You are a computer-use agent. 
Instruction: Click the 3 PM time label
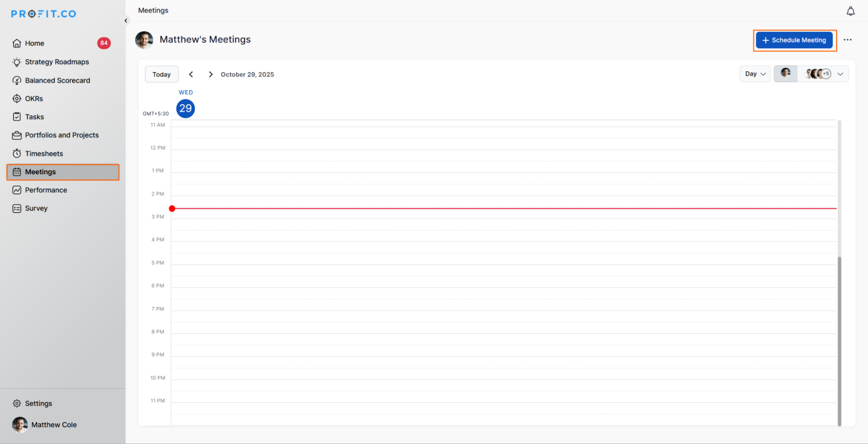tap(158, 217)
